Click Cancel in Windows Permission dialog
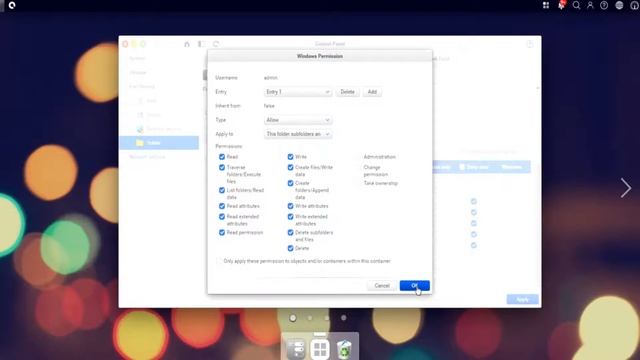The width and height of the screenshot is (640, 360). click(382, 286)
